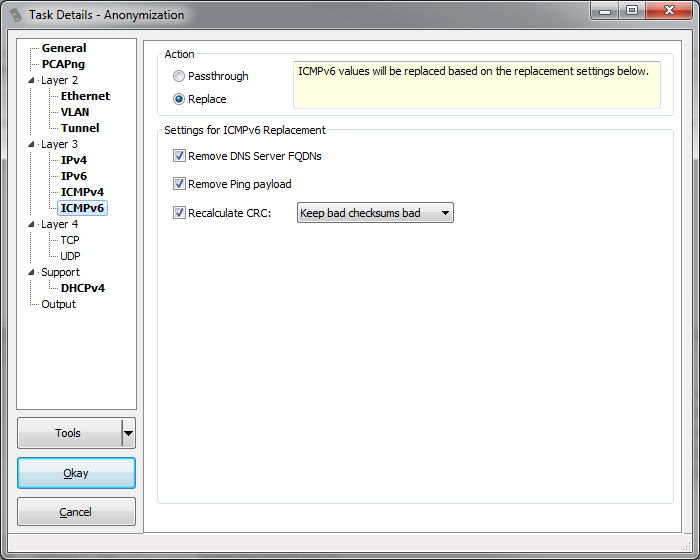Open DHCPv4 under Support
Viewport: 700px width, 560px height.
pyautogui.click(x=82, y=288)
